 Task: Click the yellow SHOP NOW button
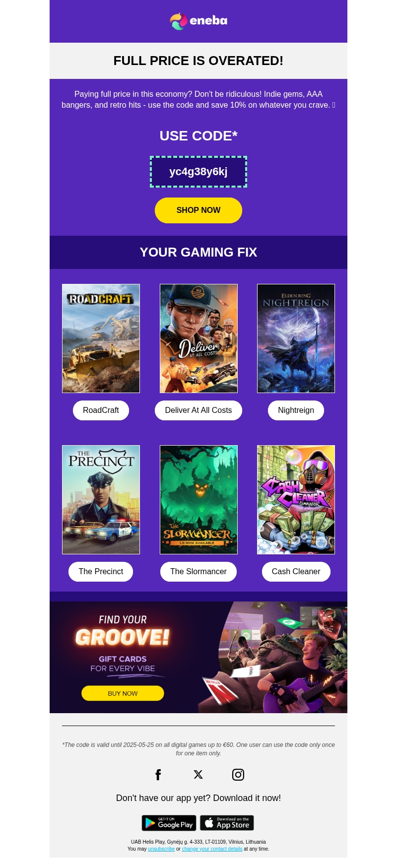198,210
